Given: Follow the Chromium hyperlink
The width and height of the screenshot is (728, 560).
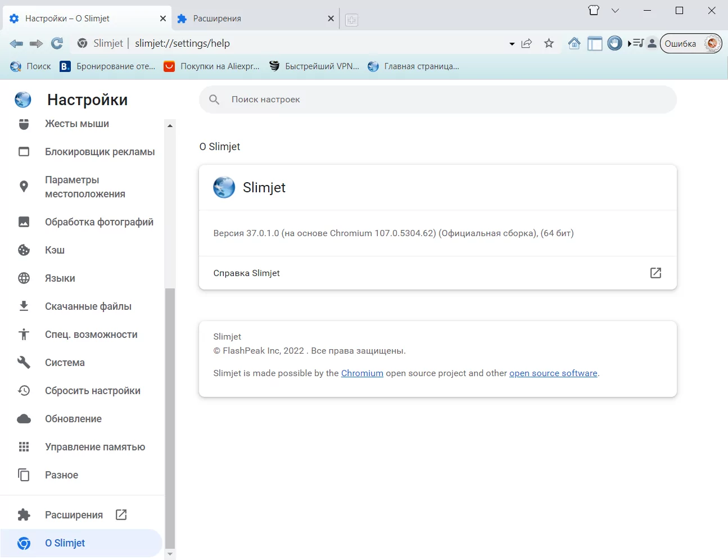Looking at the screenshot, I should click(362, 373).
